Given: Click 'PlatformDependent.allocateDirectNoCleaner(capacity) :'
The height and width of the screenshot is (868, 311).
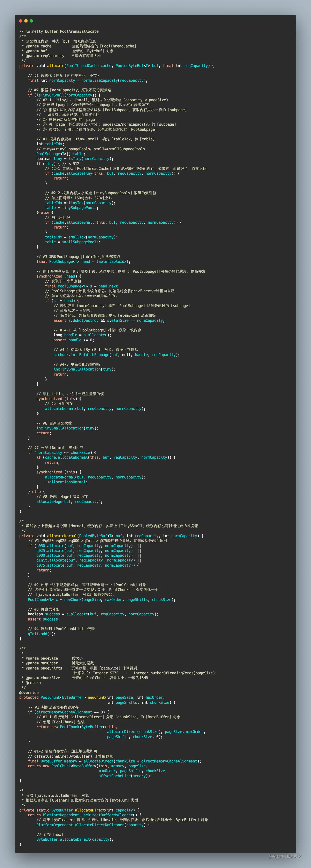Looking at the screenshot, I should [93, 825].
